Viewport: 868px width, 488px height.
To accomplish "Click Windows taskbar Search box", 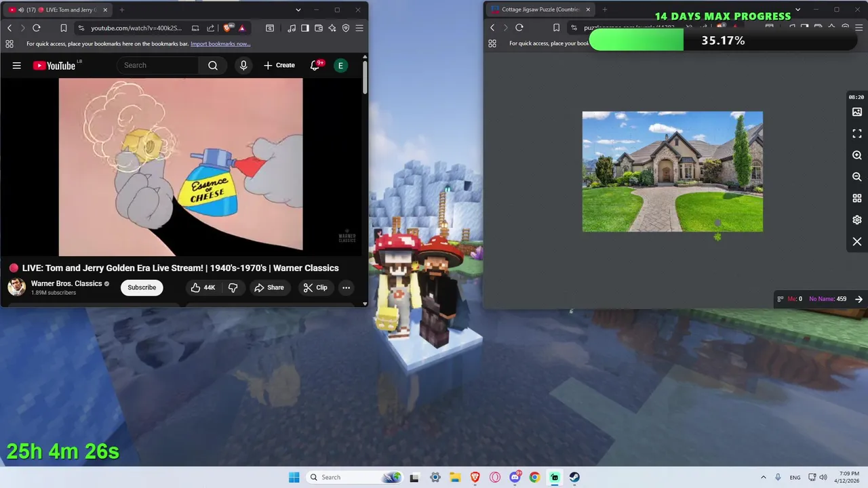I will 354,477.
